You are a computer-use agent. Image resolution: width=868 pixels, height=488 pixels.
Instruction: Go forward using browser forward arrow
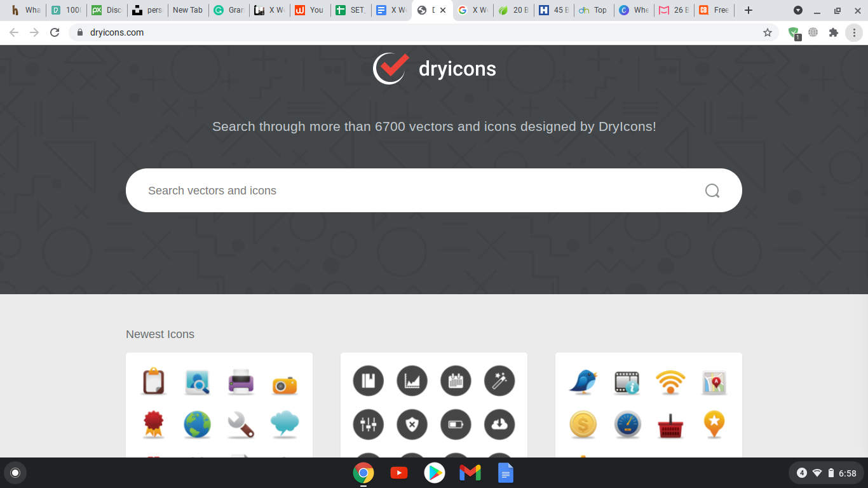tap(34, 32)
